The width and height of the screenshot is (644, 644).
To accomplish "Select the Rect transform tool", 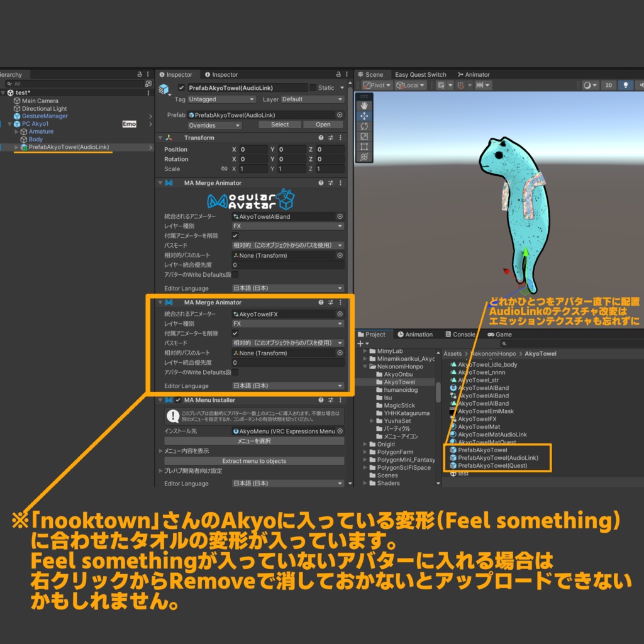I will point(364,146).
